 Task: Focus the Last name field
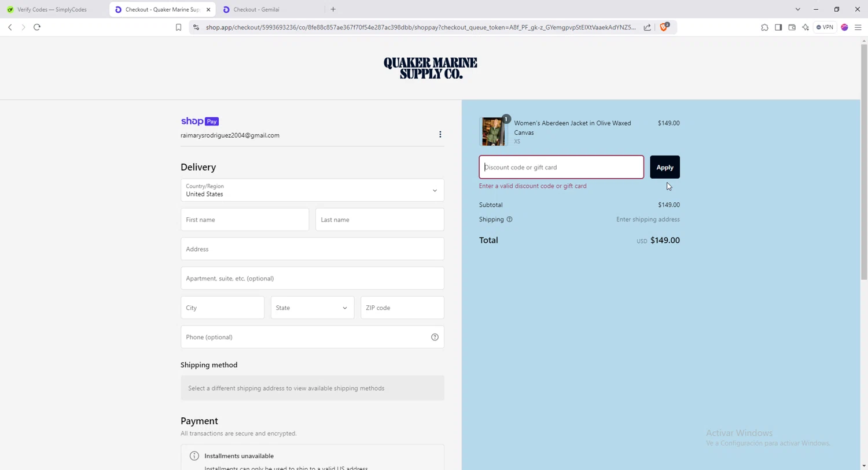point(380,220)
